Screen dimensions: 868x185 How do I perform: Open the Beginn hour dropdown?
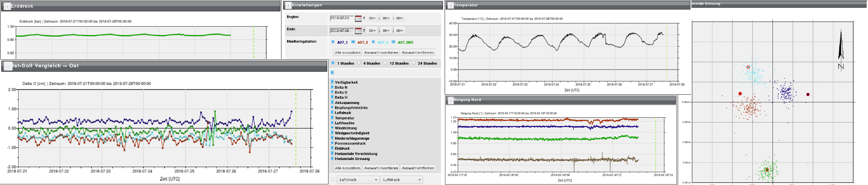[372, 19]
